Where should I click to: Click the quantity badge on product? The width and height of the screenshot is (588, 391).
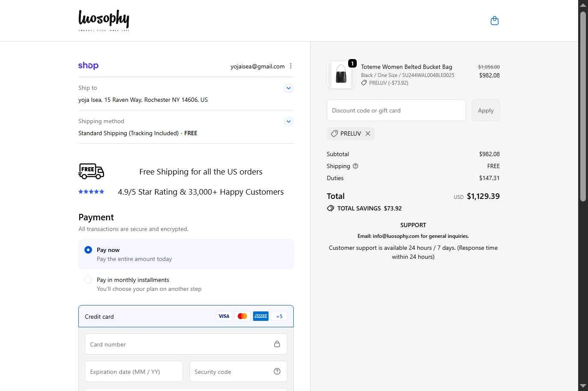352,63
